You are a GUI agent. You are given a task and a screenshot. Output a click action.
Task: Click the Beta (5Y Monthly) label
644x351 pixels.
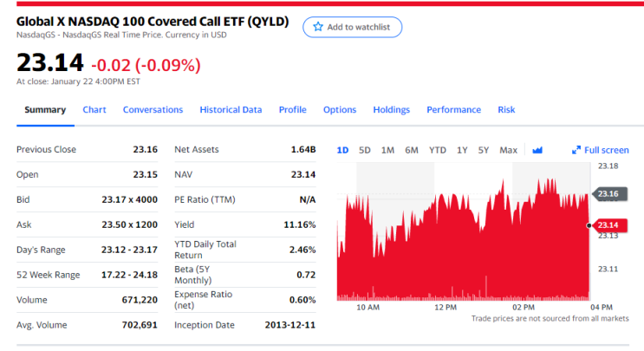(193, 275)
